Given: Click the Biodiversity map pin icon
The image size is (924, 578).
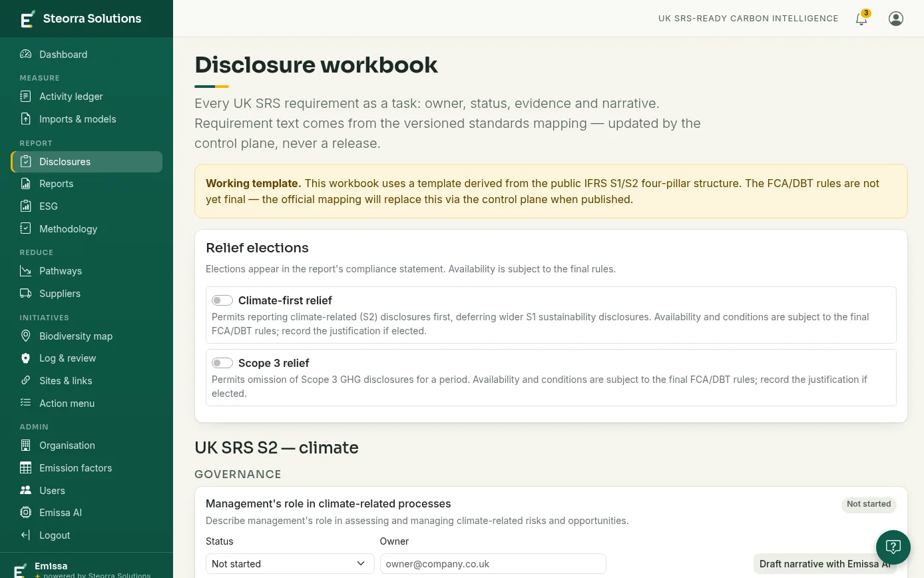Looking at the screenshot, I should click(25, 336).
